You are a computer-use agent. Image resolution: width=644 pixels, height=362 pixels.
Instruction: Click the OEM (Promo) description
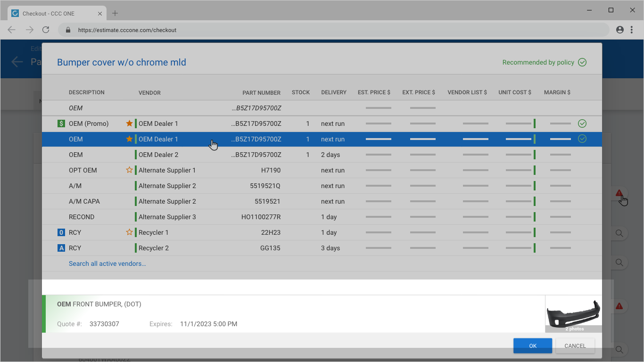(89, 123)
